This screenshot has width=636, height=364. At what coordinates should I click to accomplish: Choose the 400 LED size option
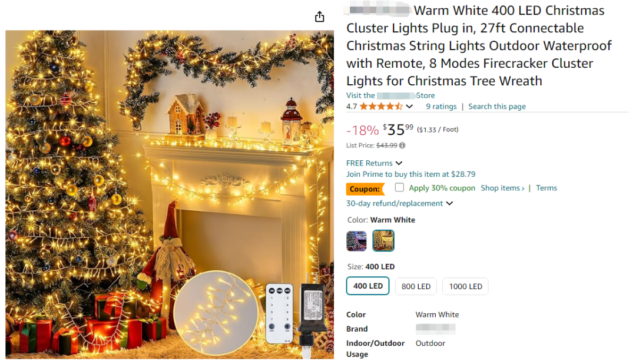[x=368, y=286]
